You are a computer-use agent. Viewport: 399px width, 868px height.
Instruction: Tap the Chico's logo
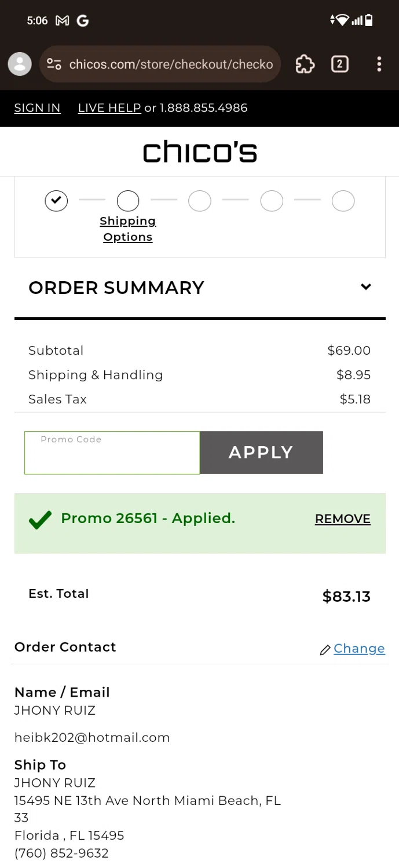click(x=199, y=152)
